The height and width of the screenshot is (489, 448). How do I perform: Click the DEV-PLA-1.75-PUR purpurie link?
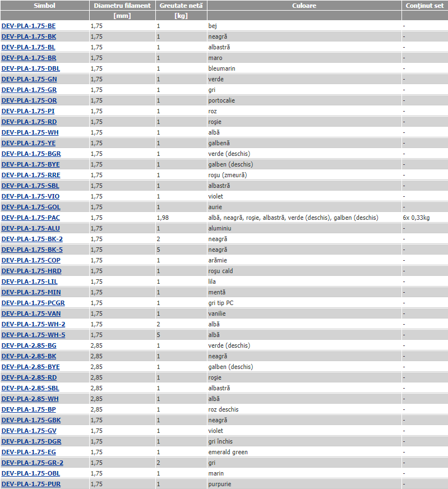[31, 484]
